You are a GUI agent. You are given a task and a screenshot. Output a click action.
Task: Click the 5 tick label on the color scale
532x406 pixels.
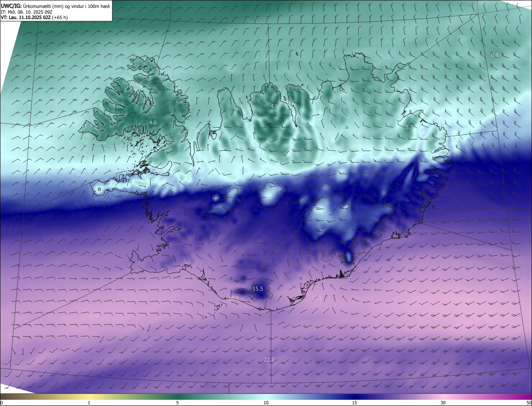click(177, 403)
